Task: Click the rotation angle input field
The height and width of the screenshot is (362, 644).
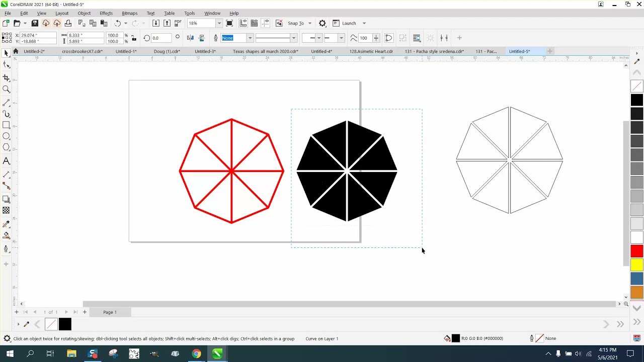Action: pyautogui.click(x=162, y=38)
